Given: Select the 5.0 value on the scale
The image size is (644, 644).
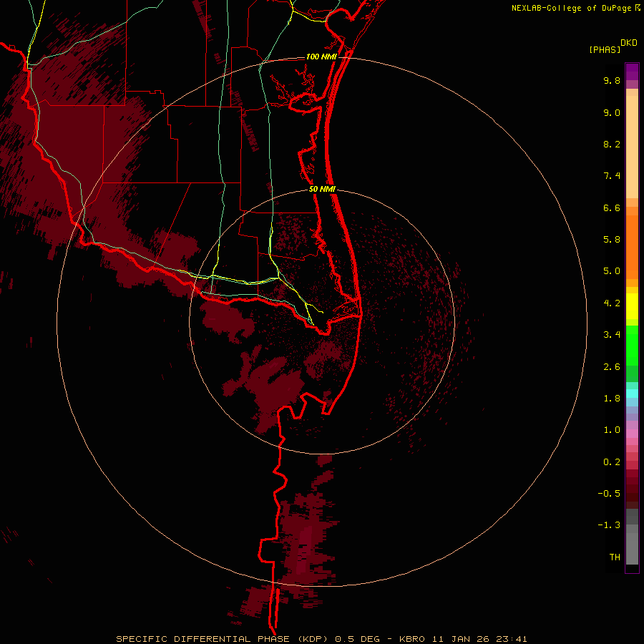Looking at the screenshot, I should point(612,271).
